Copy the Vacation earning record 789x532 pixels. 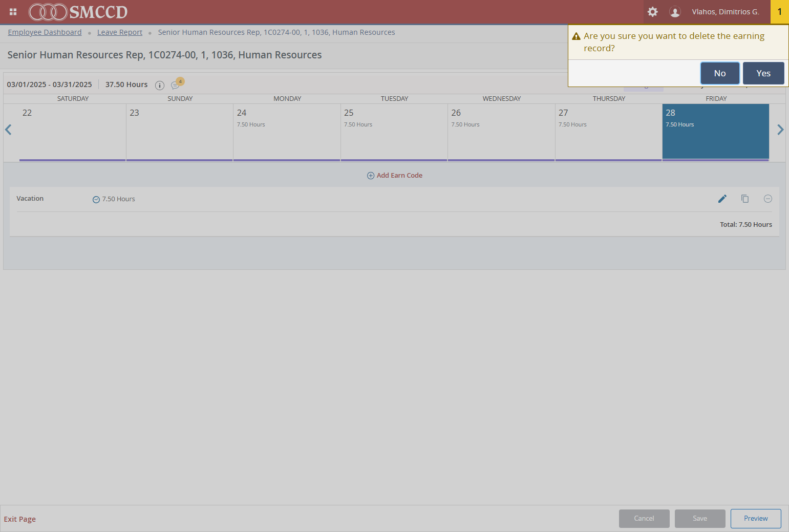(745, 199)
